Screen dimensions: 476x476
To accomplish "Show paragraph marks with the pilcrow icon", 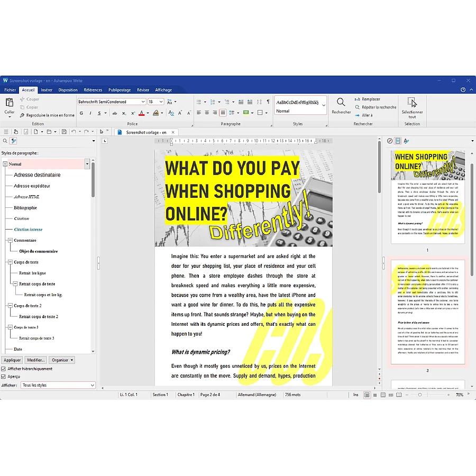I will (268, 102).
